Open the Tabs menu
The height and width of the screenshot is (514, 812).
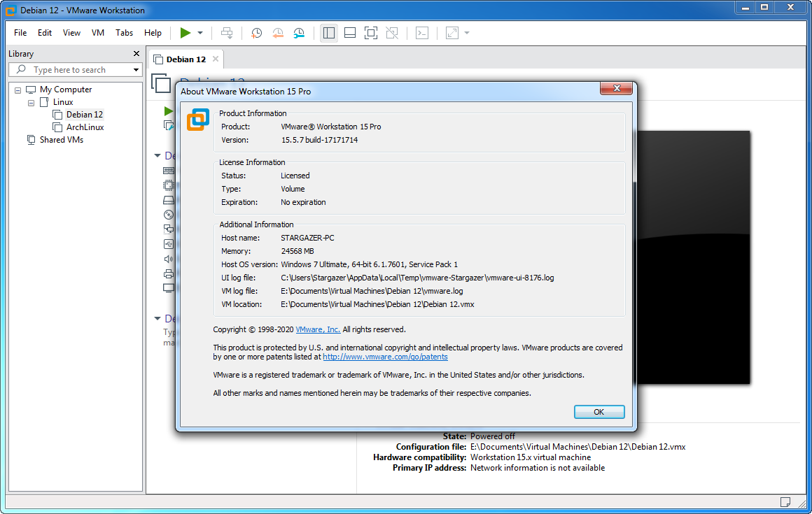tap(124, 33)
